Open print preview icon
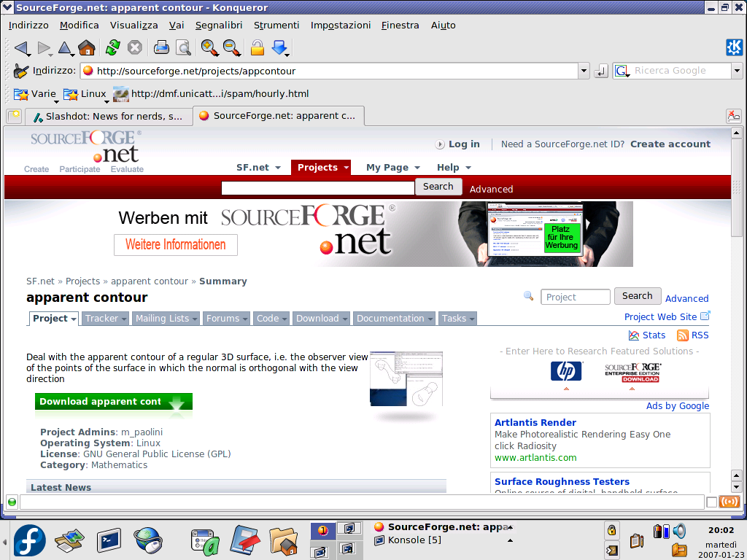 tap(183, 47)
